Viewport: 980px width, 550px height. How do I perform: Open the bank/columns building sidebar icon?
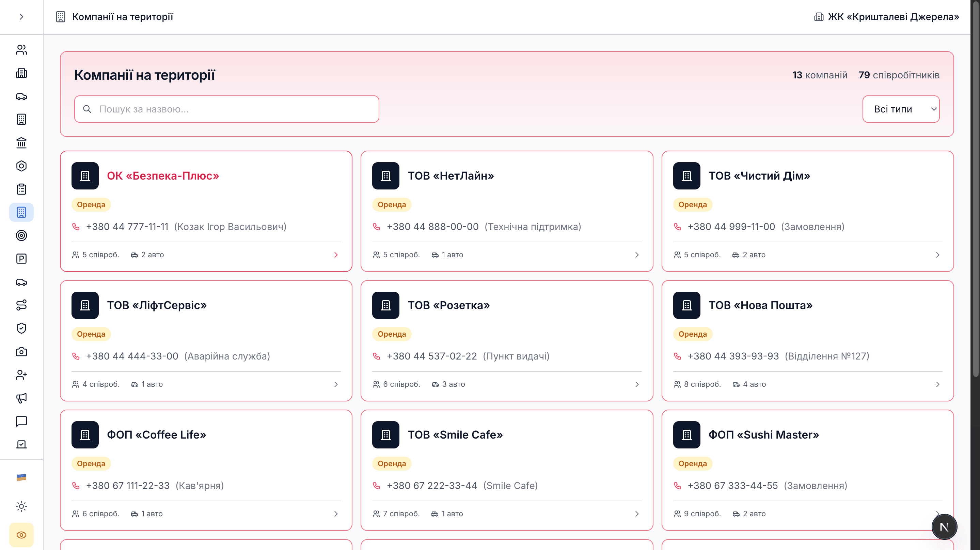21,143
